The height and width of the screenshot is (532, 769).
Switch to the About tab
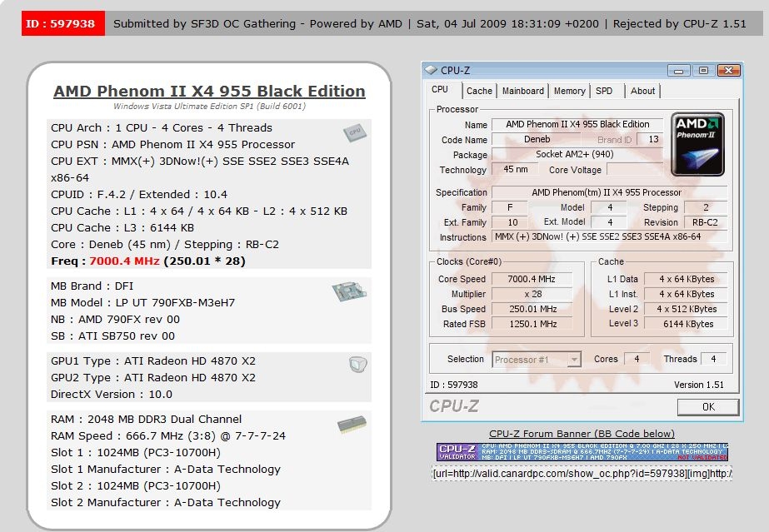pyautogui.click(x=642, y=91)
